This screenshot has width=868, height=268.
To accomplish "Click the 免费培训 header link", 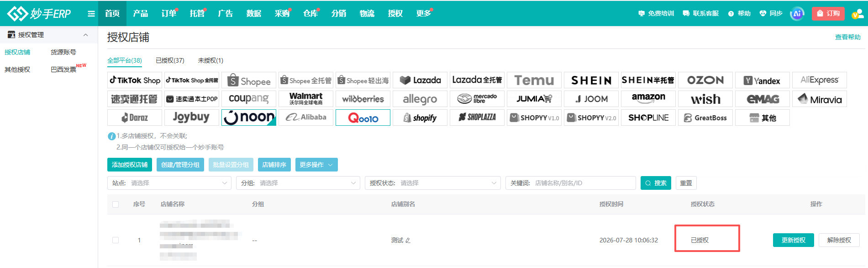I will pos(656,13).
